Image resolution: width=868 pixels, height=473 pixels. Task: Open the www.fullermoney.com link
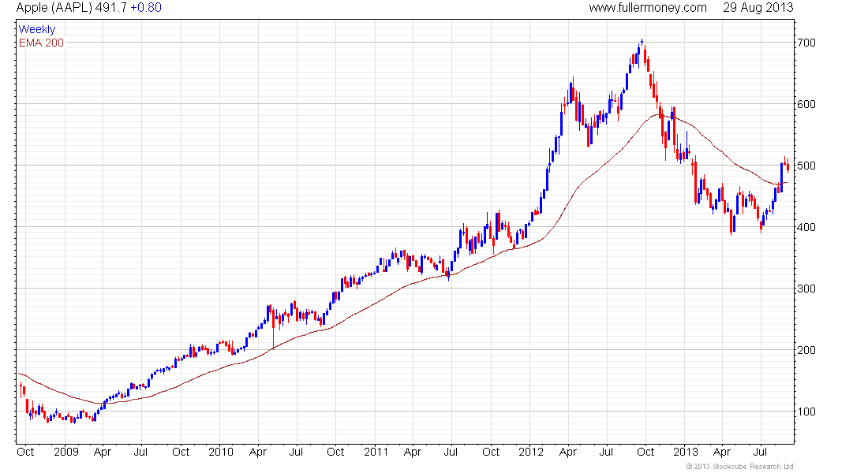point(648,8)
